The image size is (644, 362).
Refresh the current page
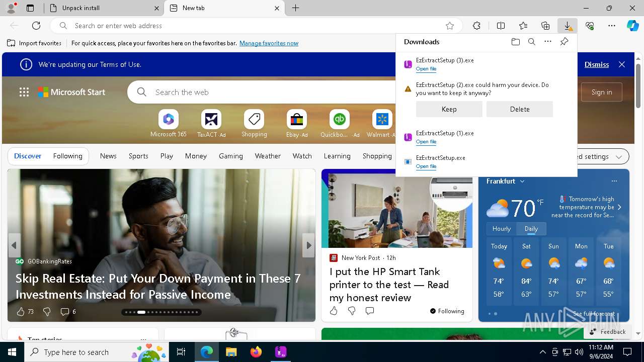click(x=36, y=26)
